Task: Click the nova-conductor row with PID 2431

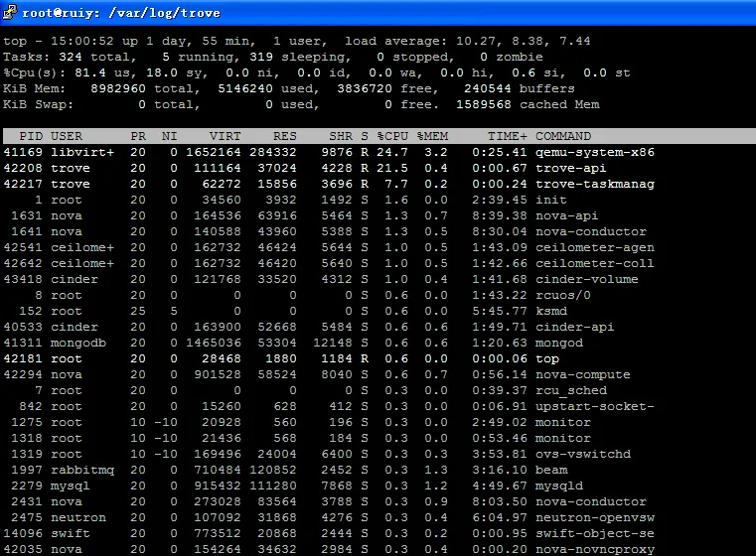Action: pos(325,502)
